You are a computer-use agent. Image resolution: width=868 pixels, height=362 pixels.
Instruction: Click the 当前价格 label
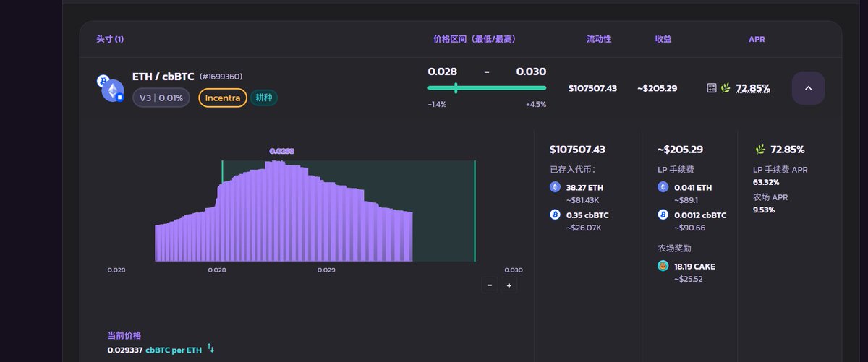click(x=124, y=336)
